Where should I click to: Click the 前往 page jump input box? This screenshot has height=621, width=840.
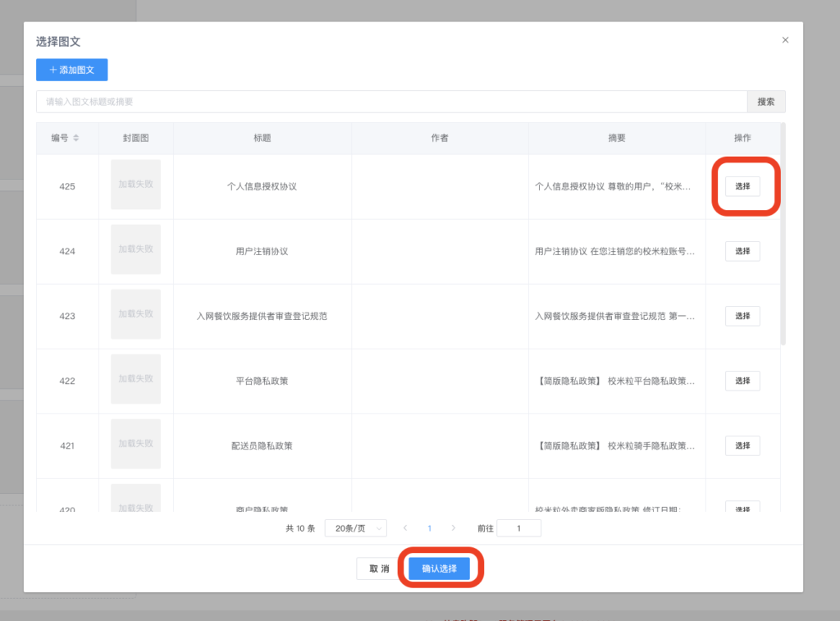518,527
